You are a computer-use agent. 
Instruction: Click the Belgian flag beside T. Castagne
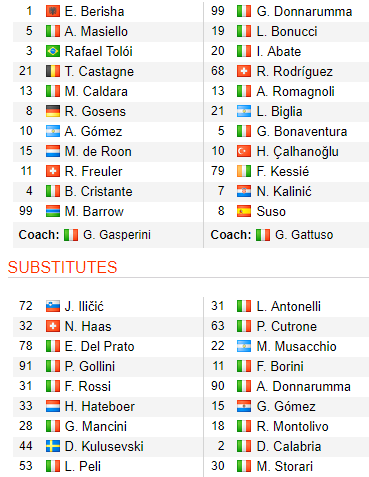53,71
